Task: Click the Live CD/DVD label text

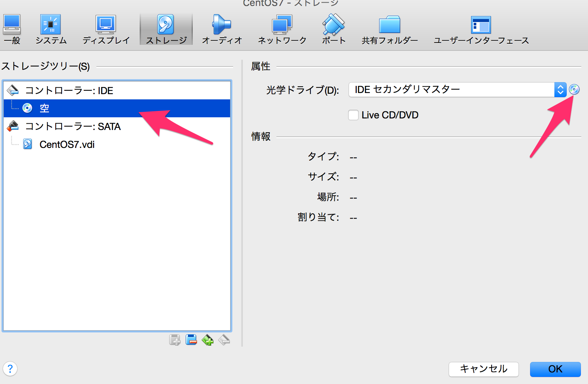Action: pyautogui.click(x=390, y=115)
